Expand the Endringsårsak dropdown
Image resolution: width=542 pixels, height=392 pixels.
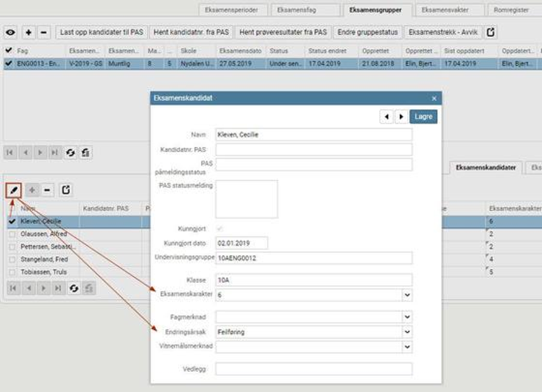pyautogui.click(x=406, y=332)
